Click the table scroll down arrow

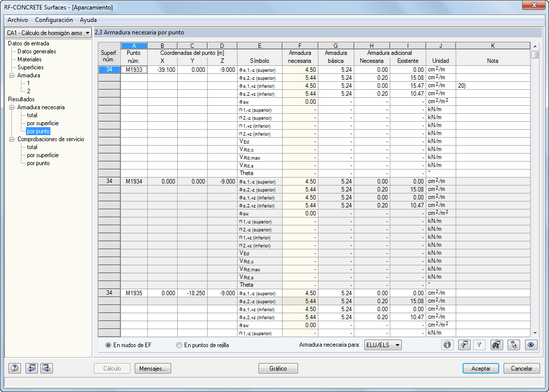pyautogui.click(x=535, y=333)
